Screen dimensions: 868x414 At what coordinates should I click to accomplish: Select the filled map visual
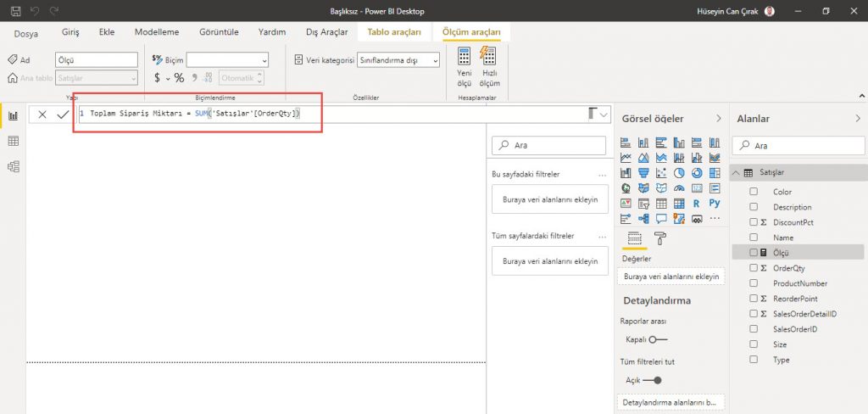coord(643,188)
